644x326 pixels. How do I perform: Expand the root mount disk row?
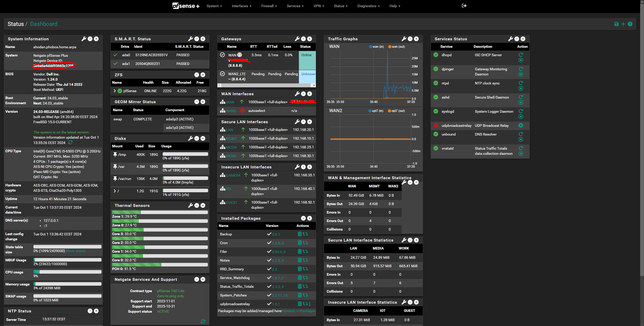pos(115,191)
